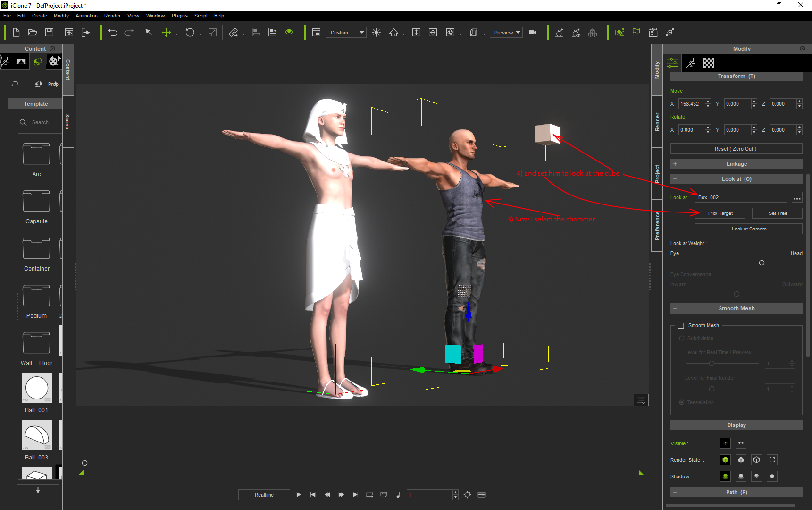Open a project with the folder icon
The height and width of the screenshot is (510, 812).
point(33,33)
